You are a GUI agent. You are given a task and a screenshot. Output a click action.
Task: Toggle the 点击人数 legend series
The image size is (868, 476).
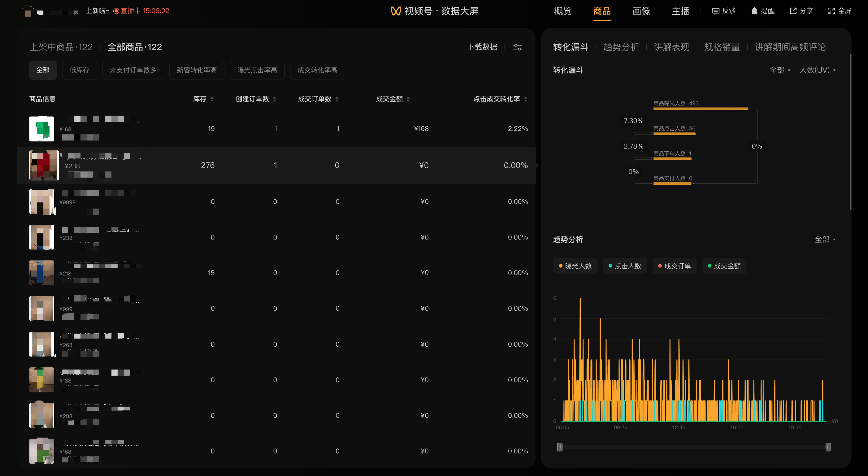[x=625, y=266]
